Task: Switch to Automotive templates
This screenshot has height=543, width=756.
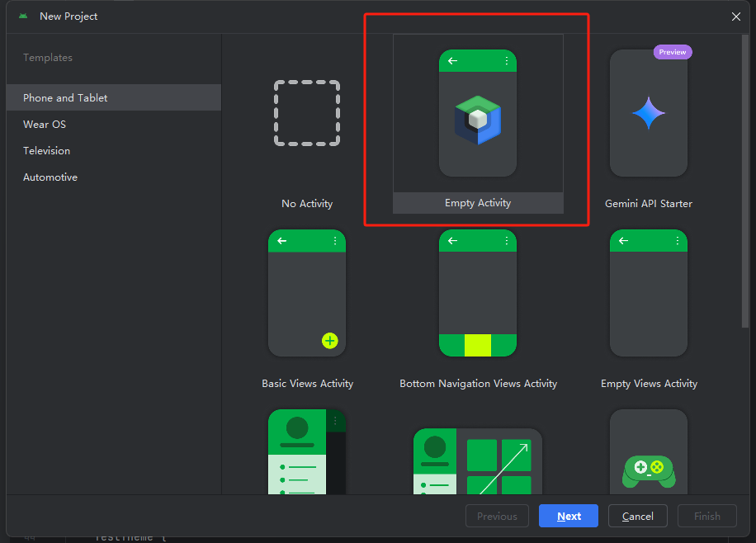Action: [114, 177]
